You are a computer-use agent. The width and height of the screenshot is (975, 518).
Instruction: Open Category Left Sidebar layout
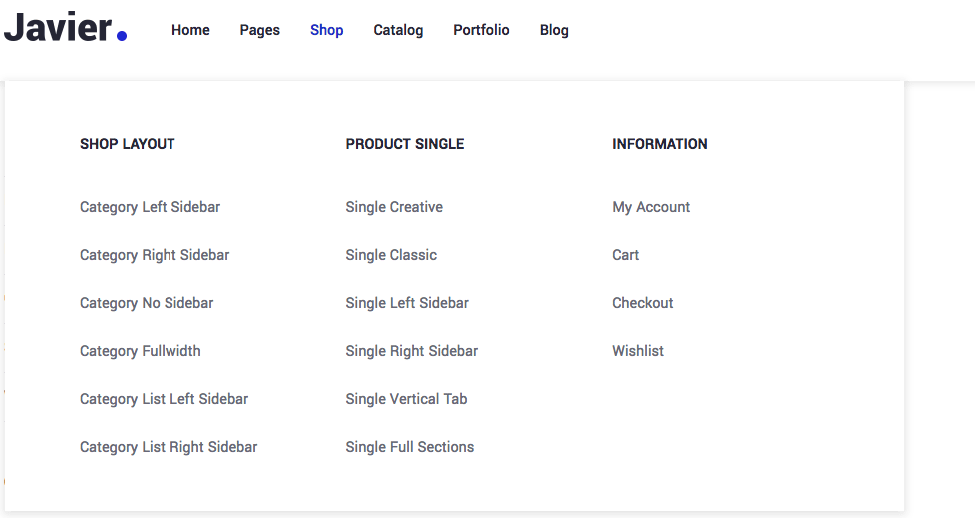pyautogui.click(x=150, y=207)
